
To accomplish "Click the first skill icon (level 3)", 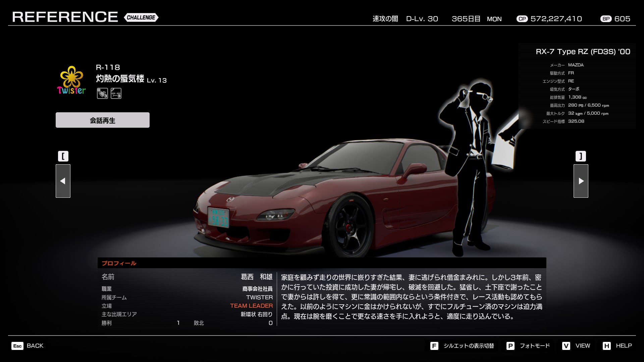I will (x=102, y=93).
